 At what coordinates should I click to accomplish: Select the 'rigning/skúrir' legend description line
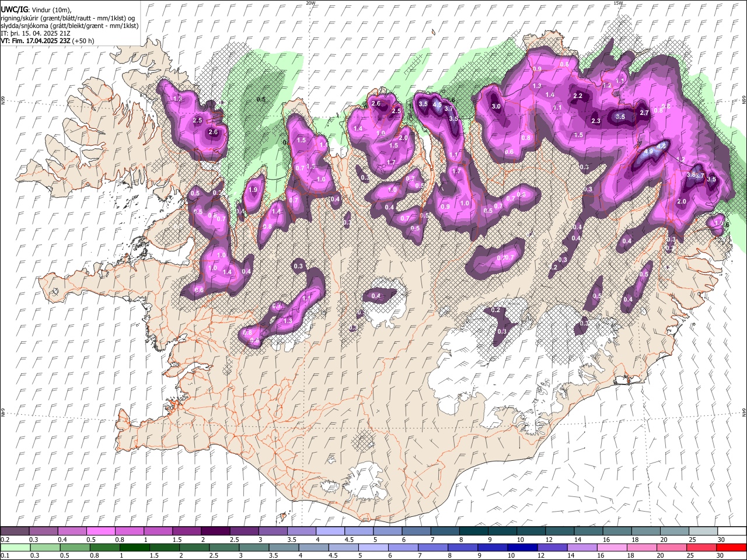pos(68,18)
